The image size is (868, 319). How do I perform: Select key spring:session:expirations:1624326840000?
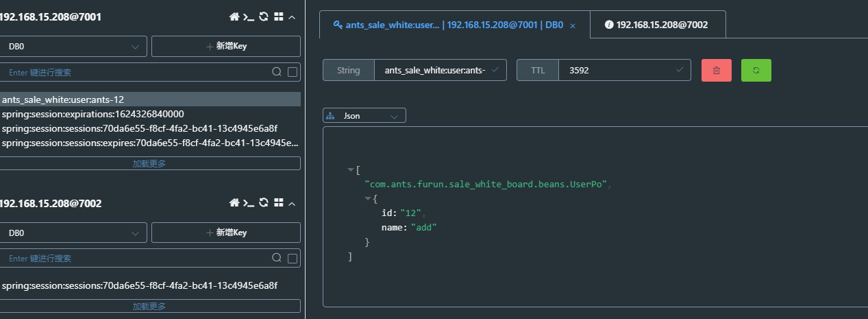point(150,114)
